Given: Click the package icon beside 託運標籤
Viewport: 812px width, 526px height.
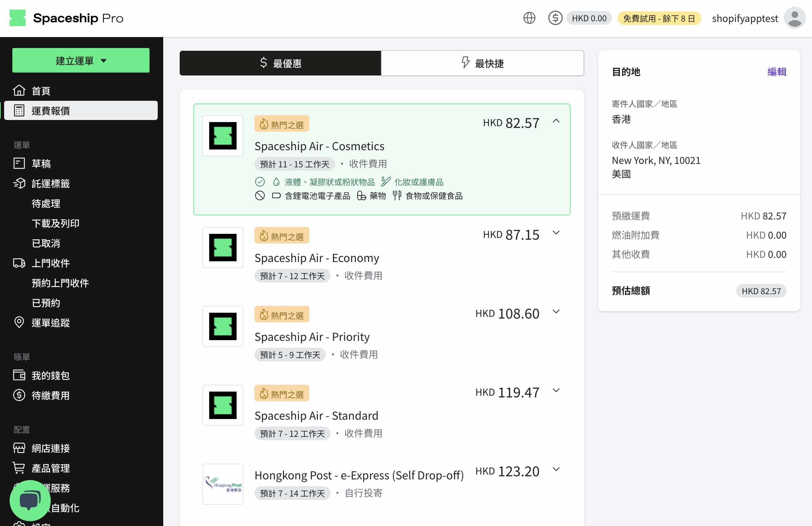Looking at the screenshot, I should pyautogui.click(x=19, y=183).
